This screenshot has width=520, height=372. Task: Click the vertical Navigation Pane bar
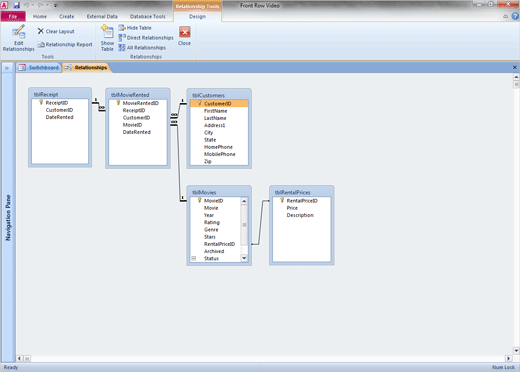point(8,217)
